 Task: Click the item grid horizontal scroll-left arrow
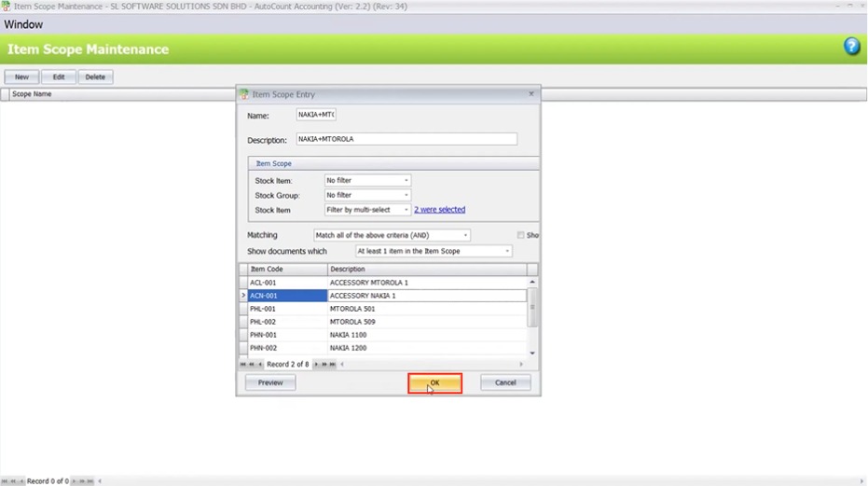[x=342, y=364]
